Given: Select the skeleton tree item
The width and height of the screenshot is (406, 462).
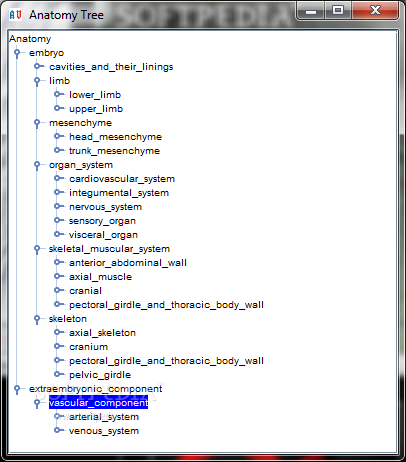Looking at the screenshot, I should coord(68,319).
